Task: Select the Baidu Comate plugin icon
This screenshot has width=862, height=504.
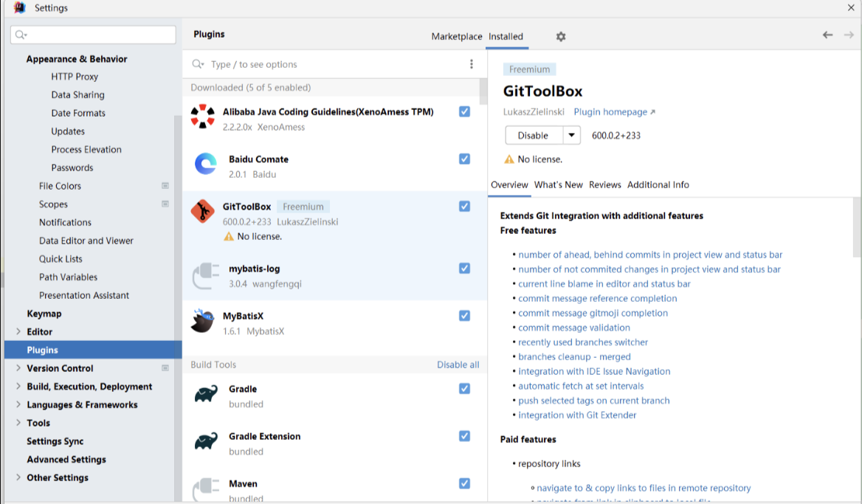Action: tap(205, 165)
